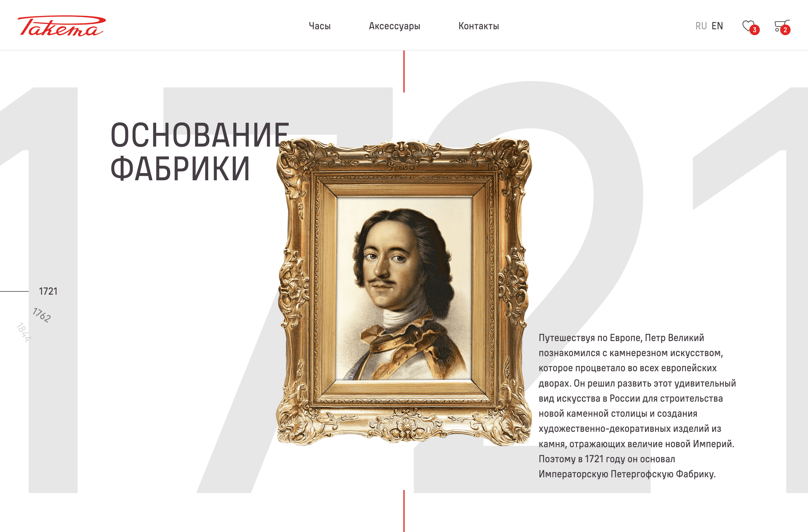Open the wishlist heart icon
Viewport: 808px width, 532px height.
click(751, 27)
